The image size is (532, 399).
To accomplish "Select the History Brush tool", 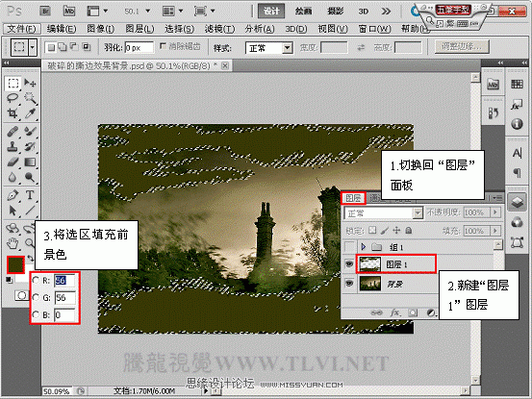I will click(30, 146).
